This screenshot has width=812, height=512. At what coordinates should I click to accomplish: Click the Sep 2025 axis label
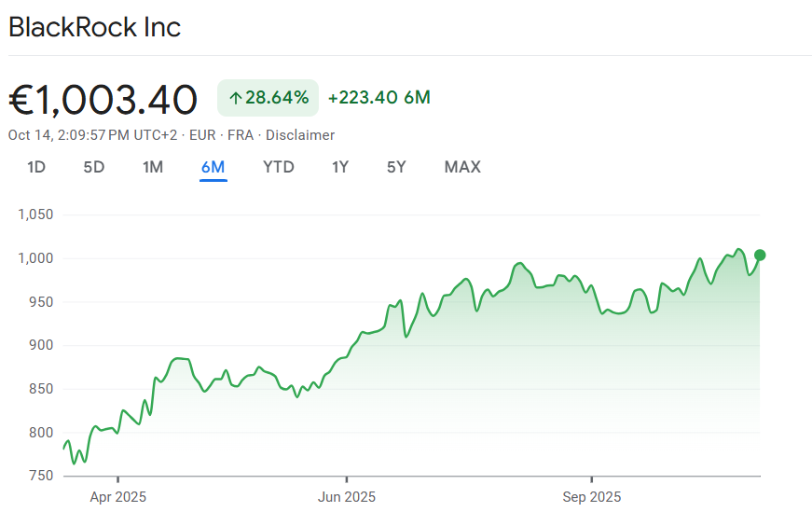coord(591,497)
